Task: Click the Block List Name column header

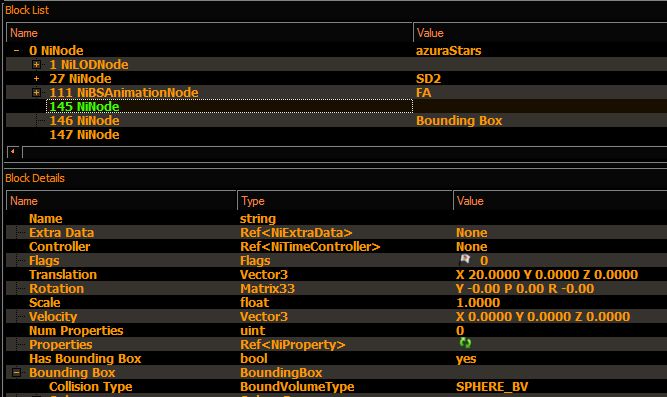Action: point(209,33)
